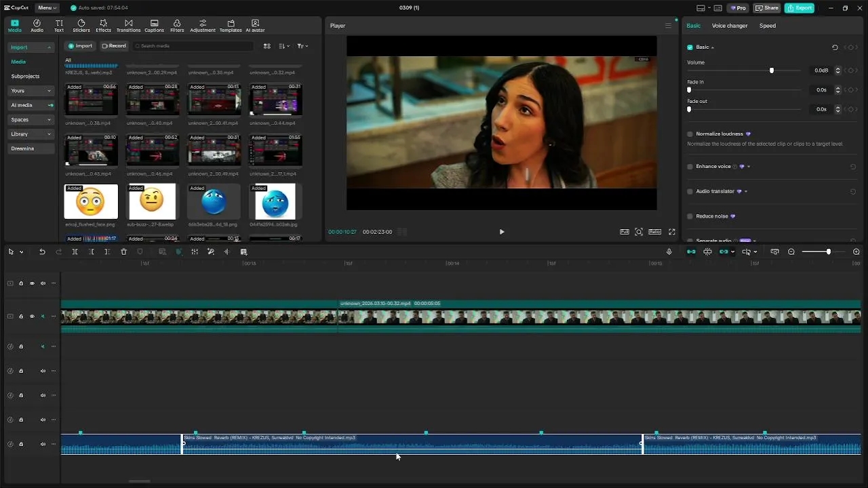Screen dimensions: 868x488
Task: Toggle the Enhance voice checkbox
Action: (x=690, y=167)
